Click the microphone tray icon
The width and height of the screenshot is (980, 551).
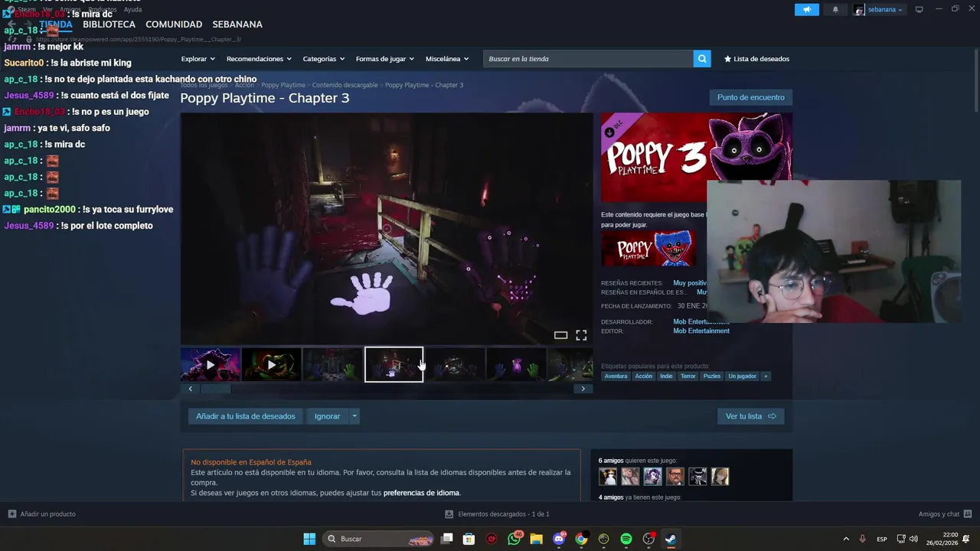[x=863, y=539]
